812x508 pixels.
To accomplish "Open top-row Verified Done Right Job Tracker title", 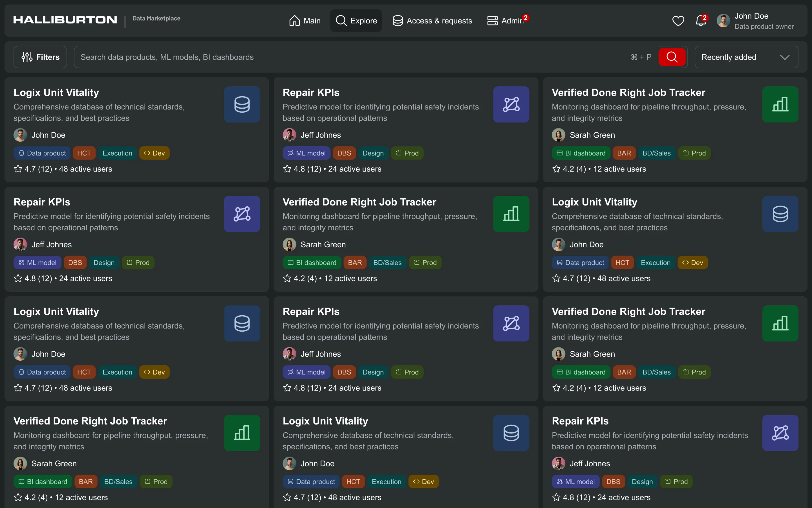I will (628, 92).
